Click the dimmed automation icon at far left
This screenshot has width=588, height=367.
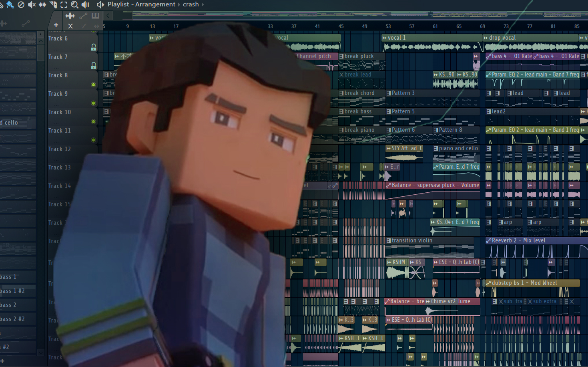[x=26, y=24]
